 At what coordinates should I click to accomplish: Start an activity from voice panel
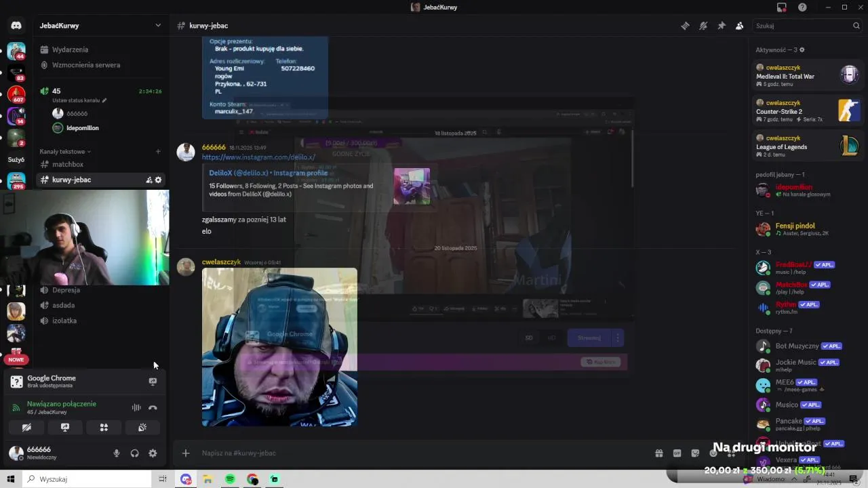(x=104, y=428)
